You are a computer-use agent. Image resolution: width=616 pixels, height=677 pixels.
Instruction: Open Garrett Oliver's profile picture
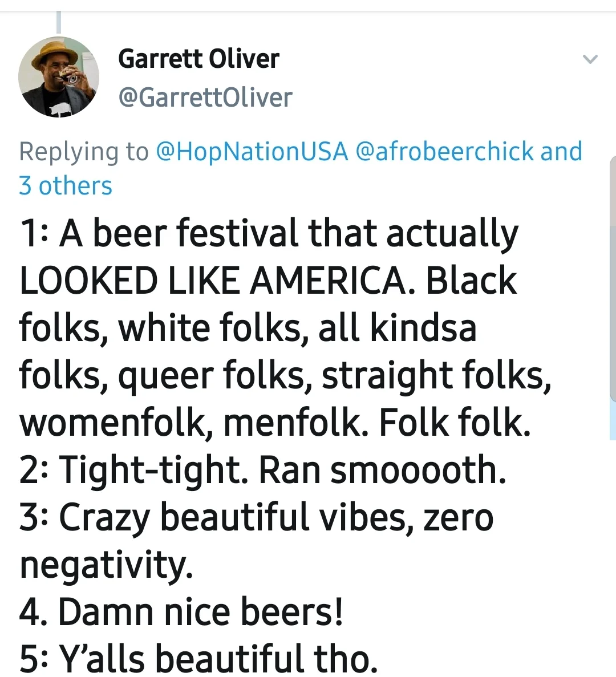(59, 78)
